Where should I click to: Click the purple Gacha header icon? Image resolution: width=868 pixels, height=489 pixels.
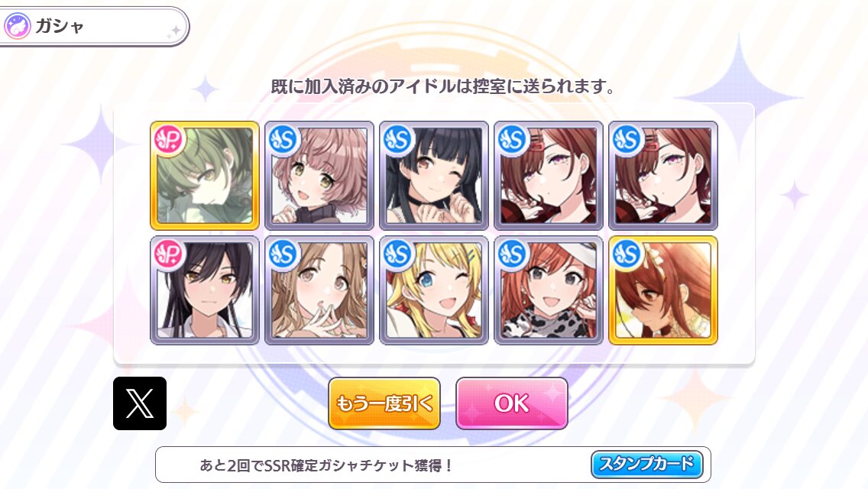tap(17, 26)
